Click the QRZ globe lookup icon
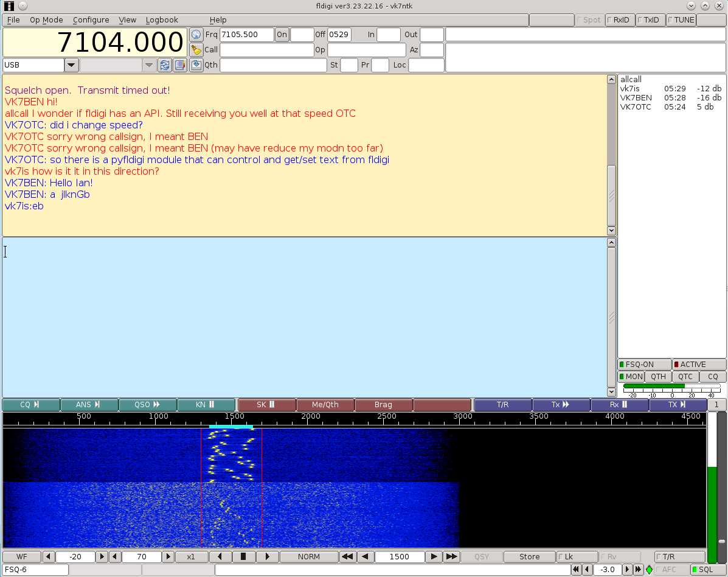 [x=196, y=34]
